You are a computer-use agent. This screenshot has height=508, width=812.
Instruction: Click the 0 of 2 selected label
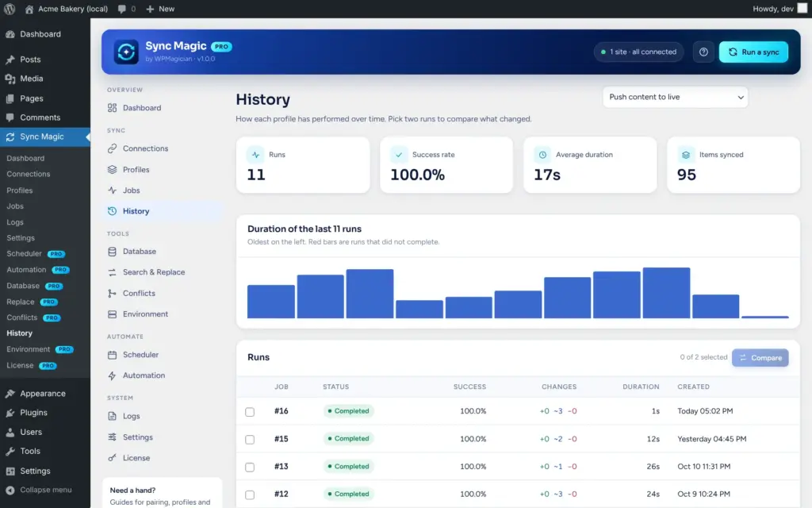[x=703, y=357]
